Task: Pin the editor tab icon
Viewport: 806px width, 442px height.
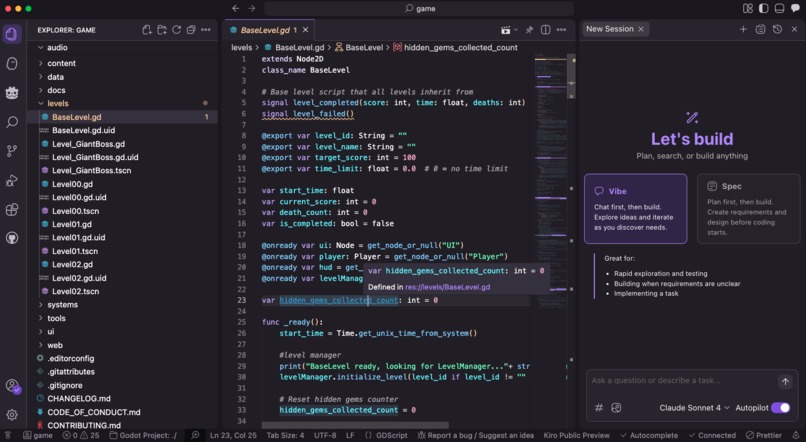Action: [529, 30]
